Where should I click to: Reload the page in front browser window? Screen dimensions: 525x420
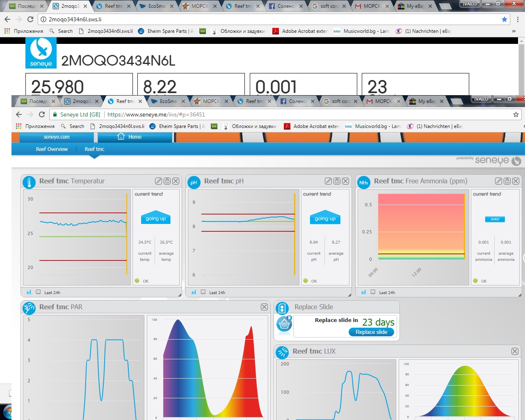[x=42, y=114]
